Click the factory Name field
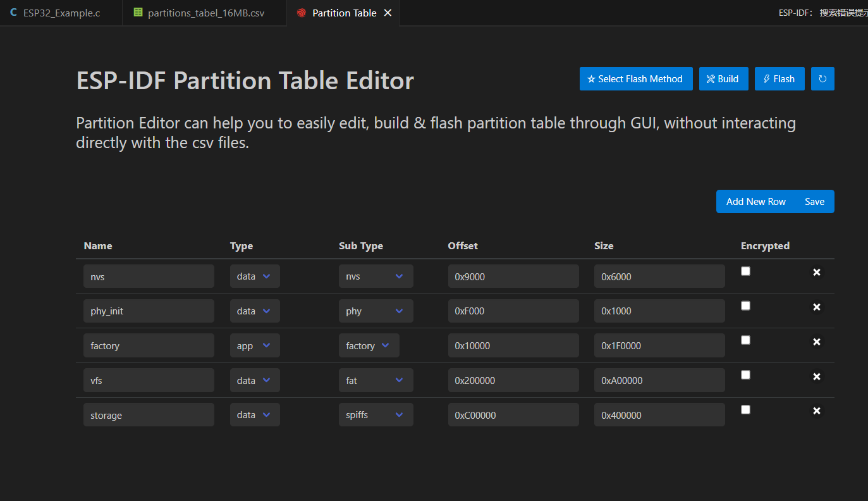868x501 pixels. coord(149,346)
